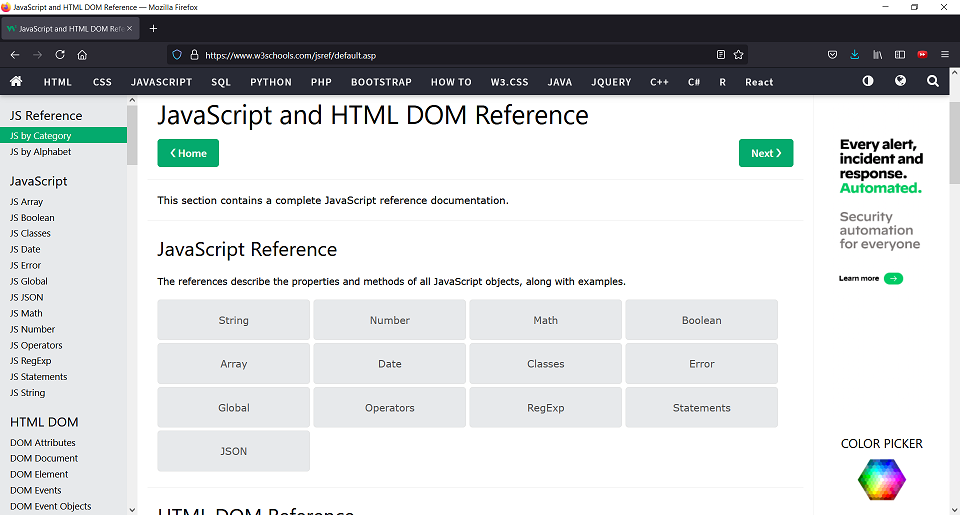Image resolution: width=960 pixels, height=515 pixels.
Task: Open the W3Schools search magnifier icon
Action: (932, 81)
